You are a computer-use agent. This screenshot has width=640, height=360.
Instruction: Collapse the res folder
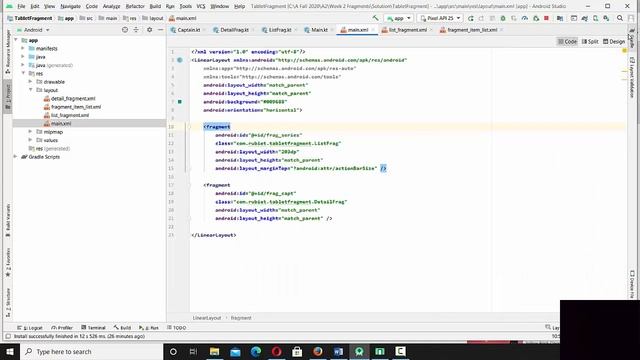coord(23,73)
